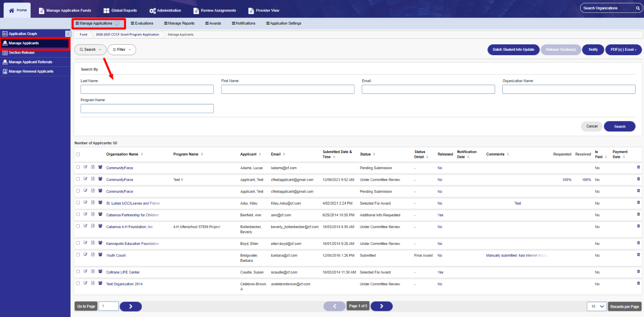
Task: Tick checkbox for Kannapolis Education Foundation row
Action: point(78,243)
